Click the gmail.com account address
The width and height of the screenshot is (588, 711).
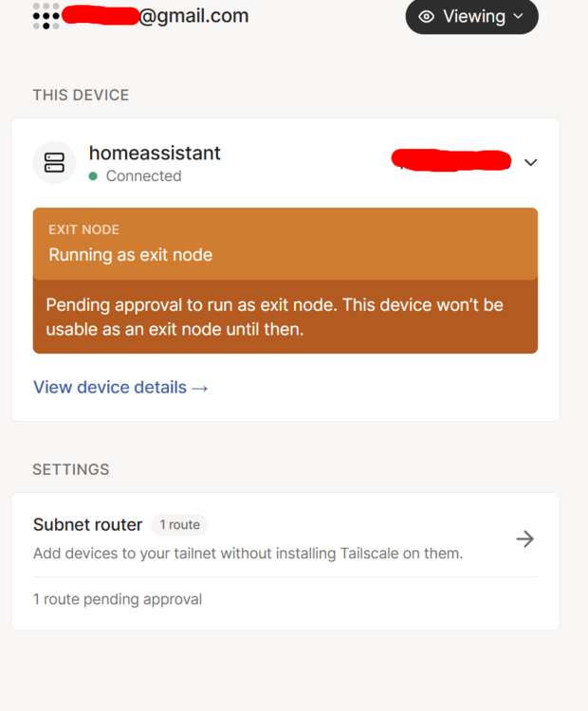click(193, 16)
